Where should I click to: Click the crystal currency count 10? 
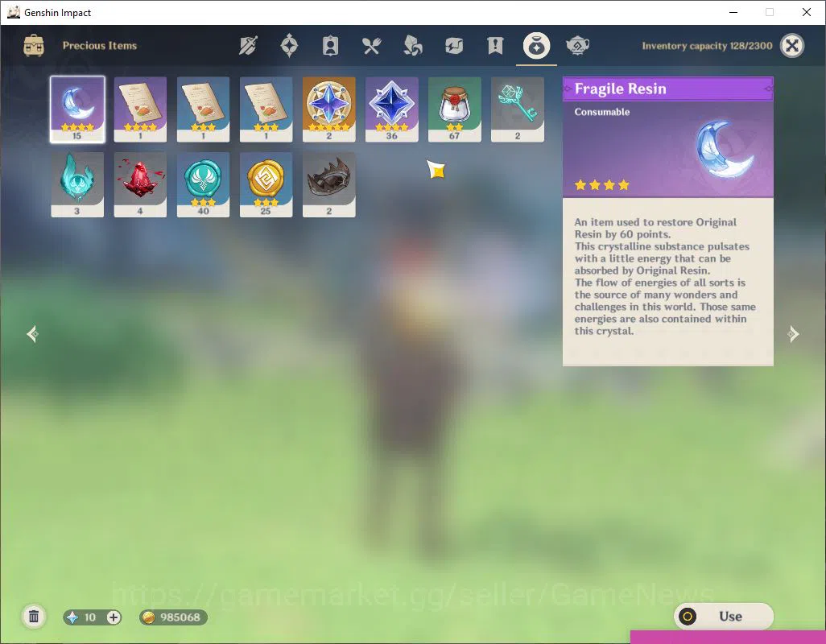pyautogui.click(x=90, y=617)
